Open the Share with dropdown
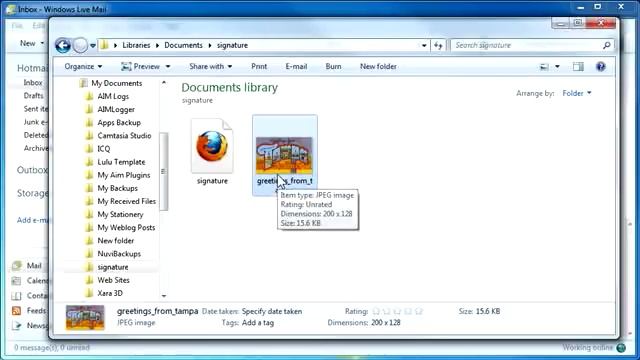The image size is (640, 360). click(x=211, y=67)
